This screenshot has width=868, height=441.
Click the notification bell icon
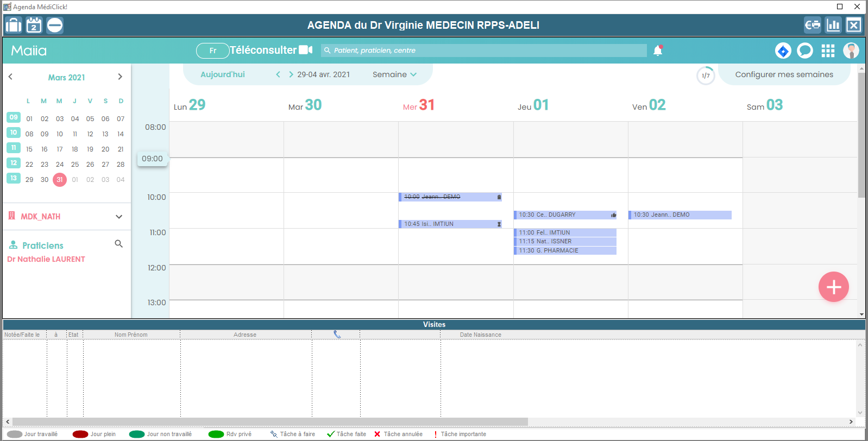click(658, 51)
